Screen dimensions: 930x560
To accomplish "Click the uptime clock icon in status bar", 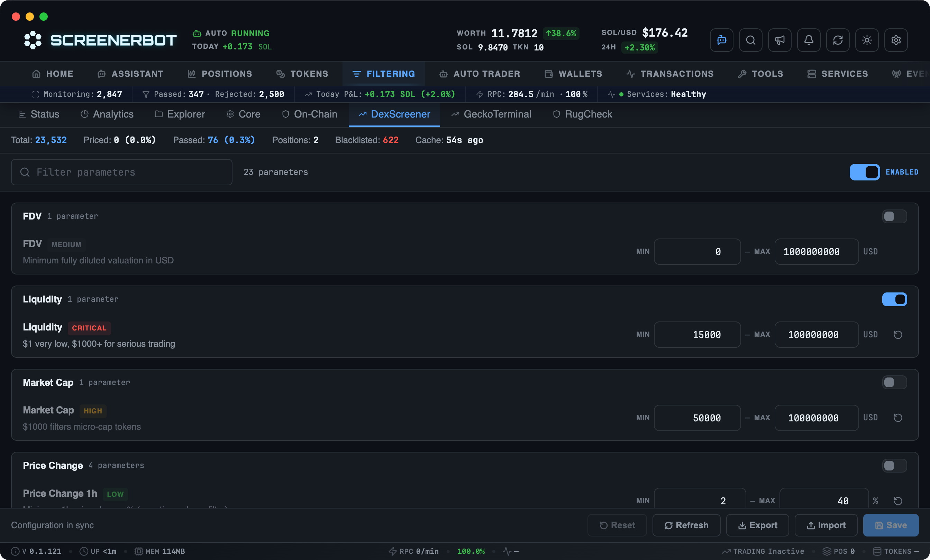I will pos(84,551).
